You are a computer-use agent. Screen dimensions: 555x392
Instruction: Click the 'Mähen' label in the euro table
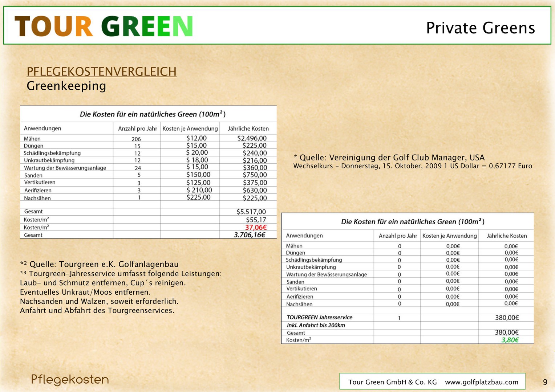tap(294, 246)
